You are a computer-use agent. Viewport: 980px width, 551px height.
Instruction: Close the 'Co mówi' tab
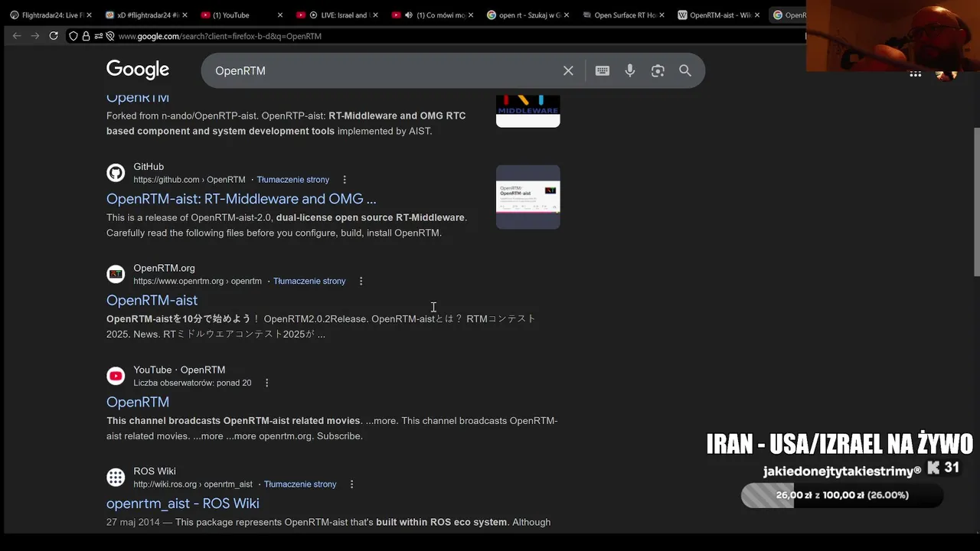point(471,15)
